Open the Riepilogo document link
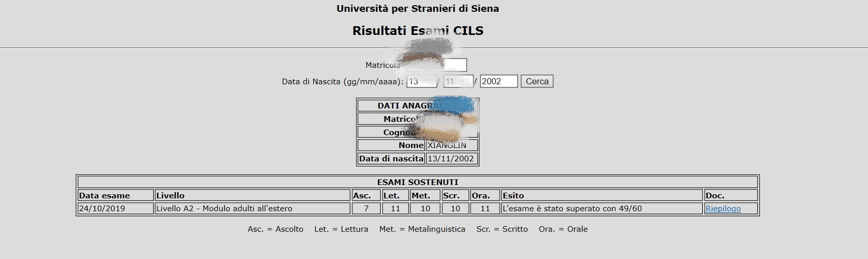The image size is (868, 259). pyautogui.click(x=723, y=209)
